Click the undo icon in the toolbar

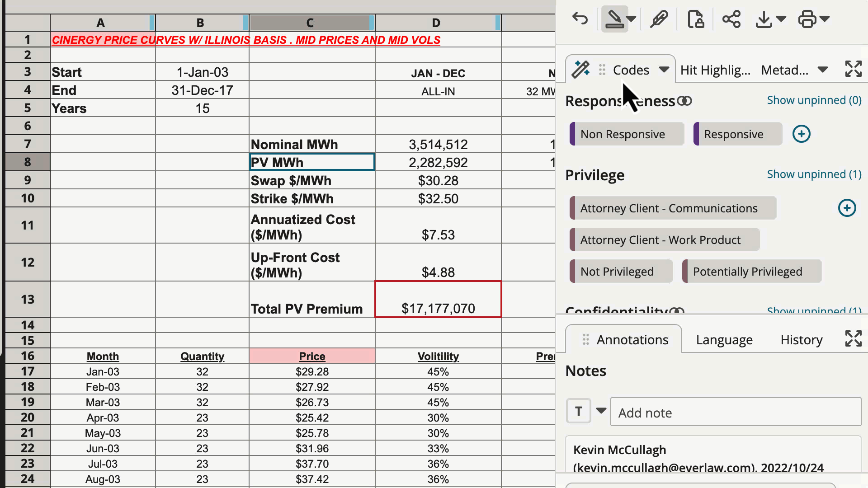pyautogui.click(x=580, y=19)
